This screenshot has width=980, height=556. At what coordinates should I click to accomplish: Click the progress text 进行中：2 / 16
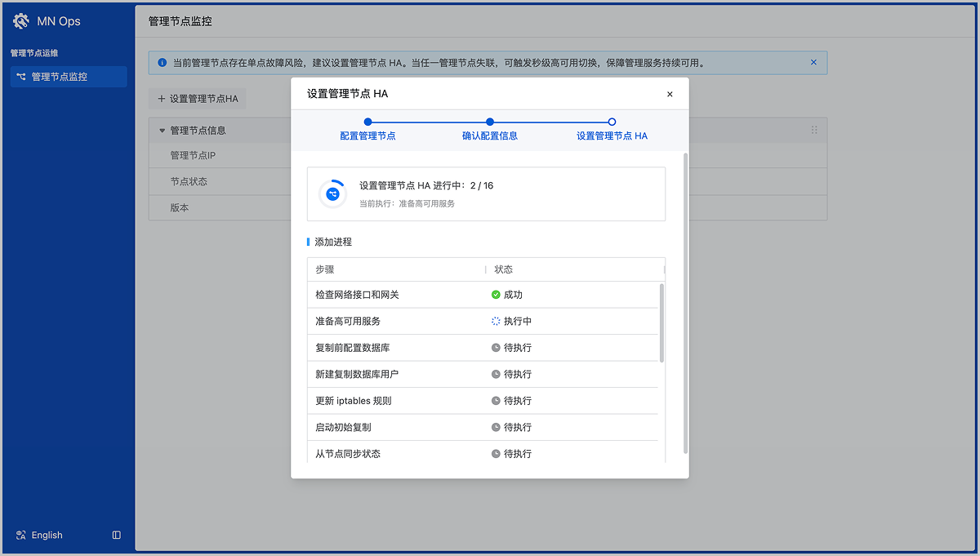click(462, 185)
